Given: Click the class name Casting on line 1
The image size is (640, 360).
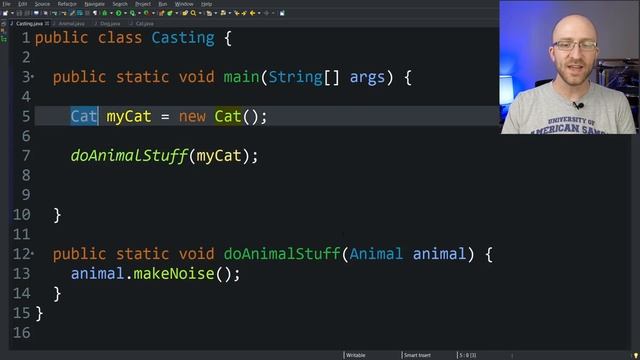Looking at the screenshot, I should [x=183, y=38].
